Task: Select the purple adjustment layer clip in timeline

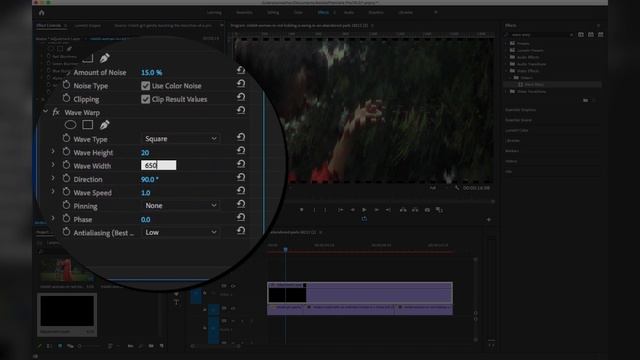Action: 360,292
